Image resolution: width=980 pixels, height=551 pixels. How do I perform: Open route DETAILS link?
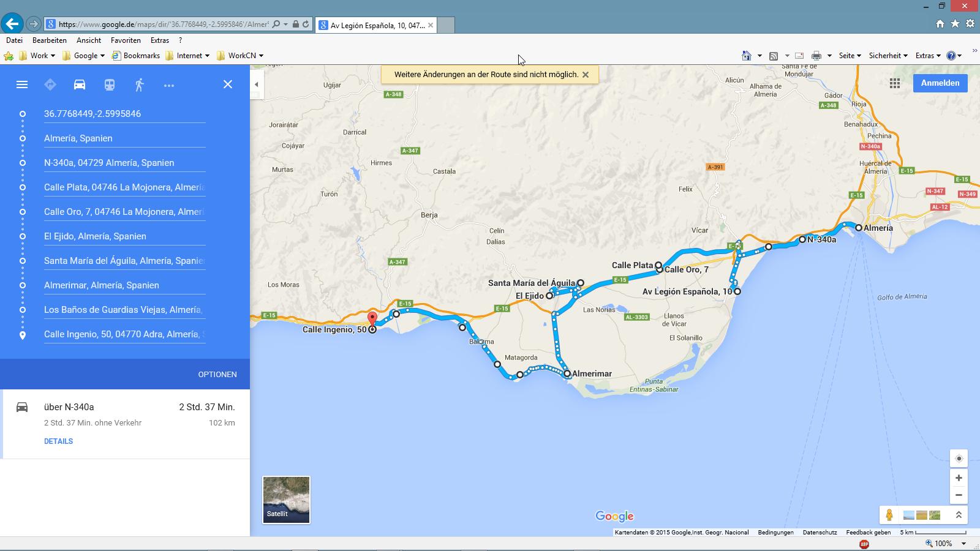click(x=58, y=441)
